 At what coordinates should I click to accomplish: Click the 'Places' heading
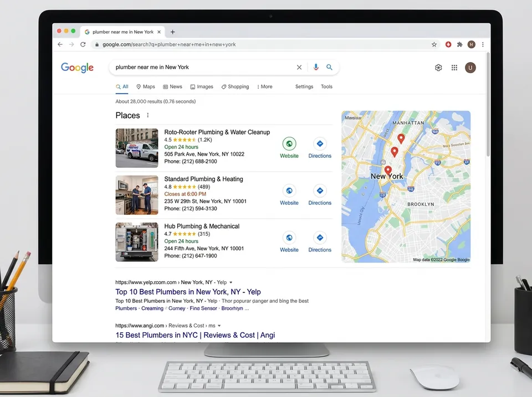[x=127, y=115]
